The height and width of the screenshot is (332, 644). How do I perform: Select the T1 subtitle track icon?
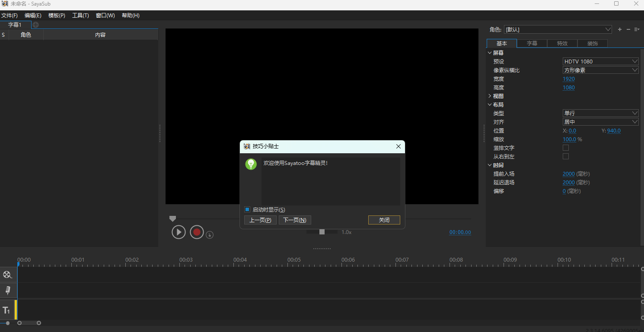point(7,310)
